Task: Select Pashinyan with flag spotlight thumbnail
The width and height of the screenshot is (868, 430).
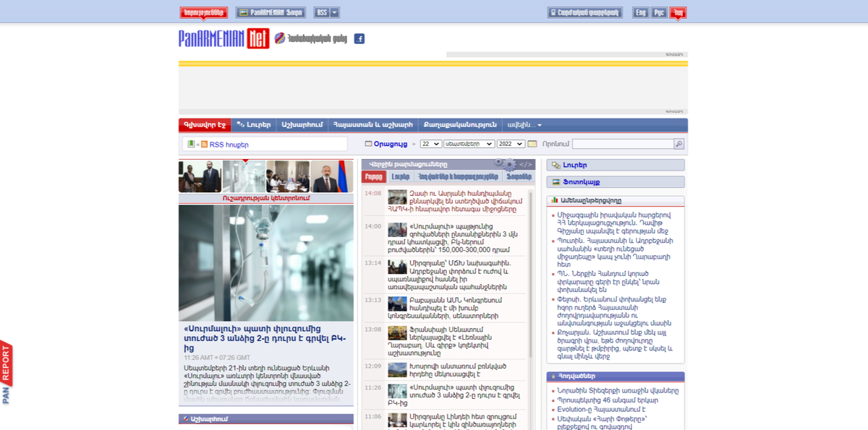Action: tap(332, 176)
